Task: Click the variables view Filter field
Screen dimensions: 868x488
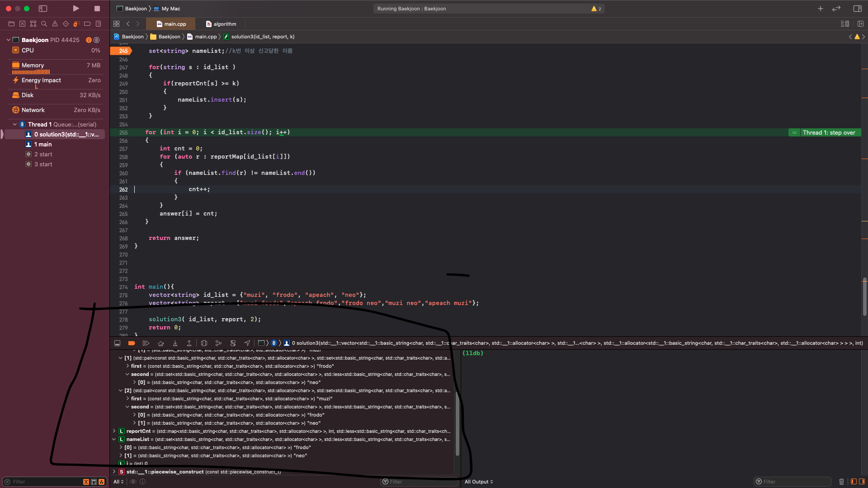Action: point(420,482)
